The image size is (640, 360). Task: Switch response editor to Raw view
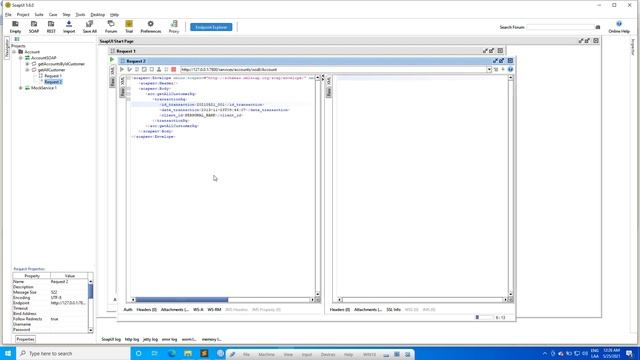329,92
